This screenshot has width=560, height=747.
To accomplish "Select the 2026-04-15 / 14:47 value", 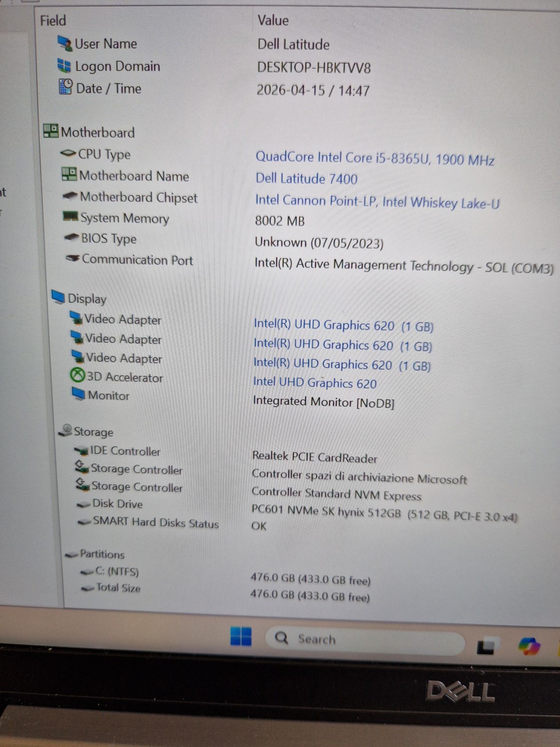I will [x=313, y=90].
